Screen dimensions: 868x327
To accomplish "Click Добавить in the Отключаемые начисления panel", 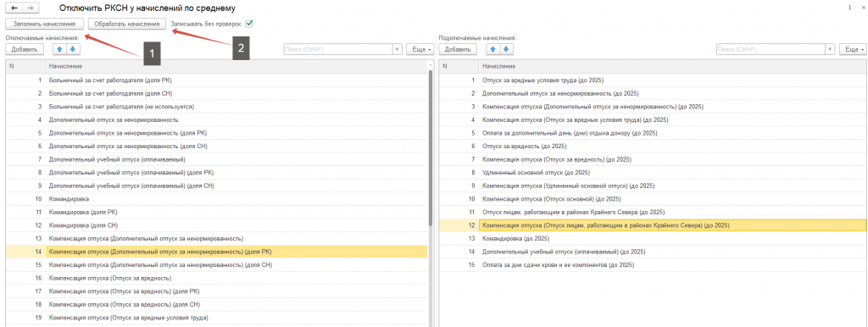I will [25, 49].
